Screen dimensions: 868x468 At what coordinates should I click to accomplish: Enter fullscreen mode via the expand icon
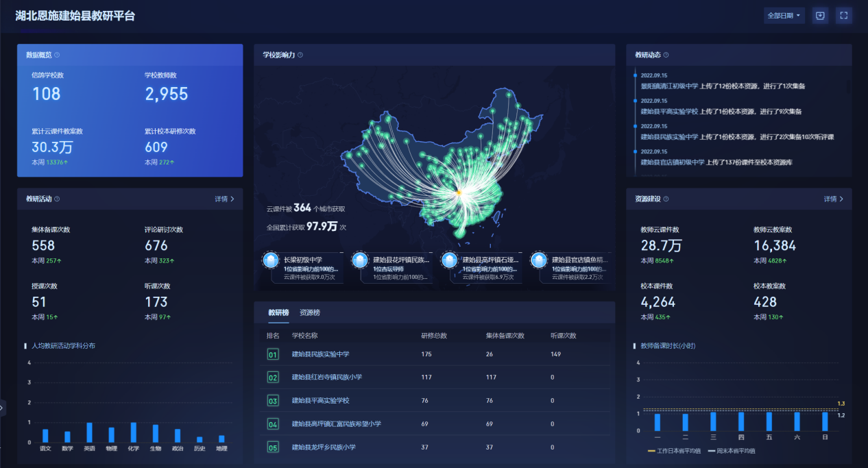pos(843,16)
